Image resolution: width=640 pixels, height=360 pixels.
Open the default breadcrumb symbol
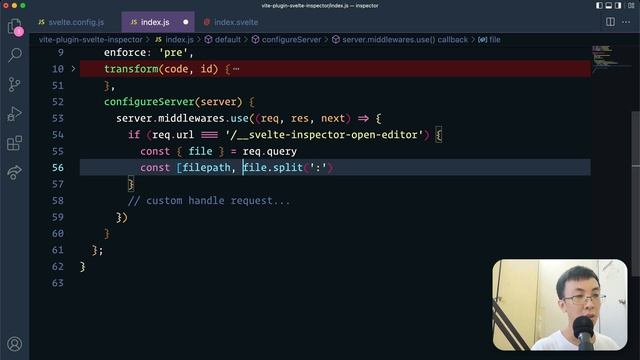[x=223, y=40]
